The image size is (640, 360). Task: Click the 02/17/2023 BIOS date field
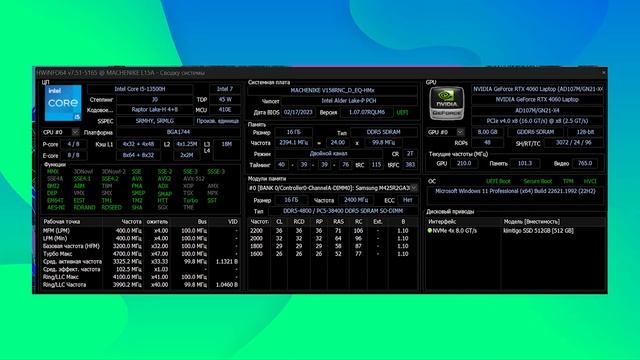click(298, 112)
